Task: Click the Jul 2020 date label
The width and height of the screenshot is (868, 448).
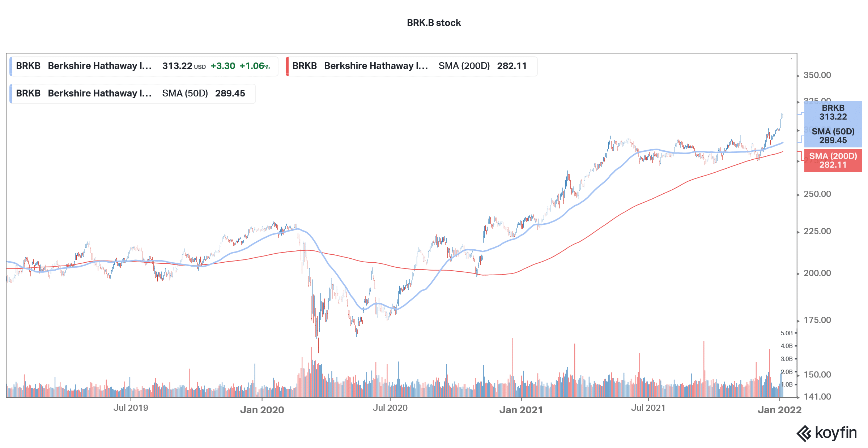Action: tap(390, 408)
